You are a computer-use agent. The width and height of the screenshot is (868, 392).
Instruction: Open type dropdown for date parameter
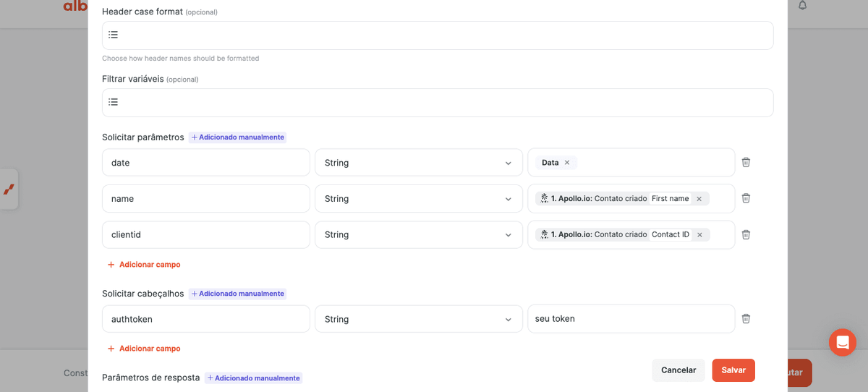coord(419,163)
